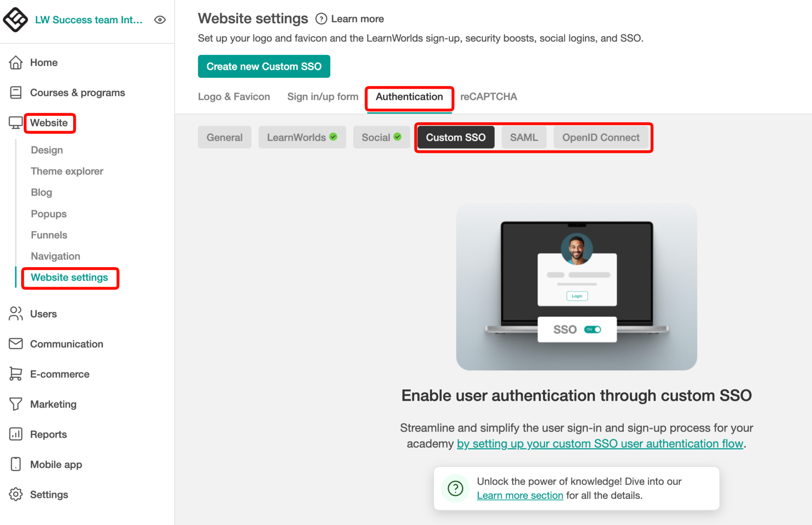Open Theme explorer in sidebar

(67, 171)
